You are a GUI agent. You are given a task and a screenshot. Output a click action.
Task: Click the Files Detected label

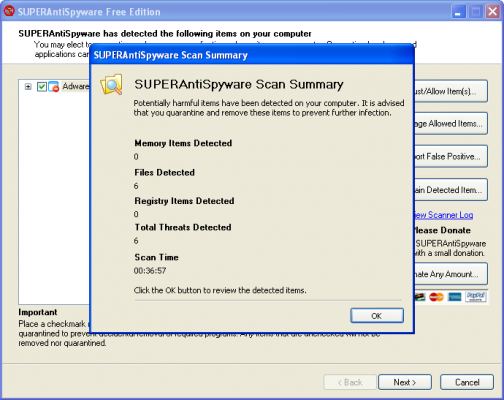pyautogui.click(x=165, y=172)
